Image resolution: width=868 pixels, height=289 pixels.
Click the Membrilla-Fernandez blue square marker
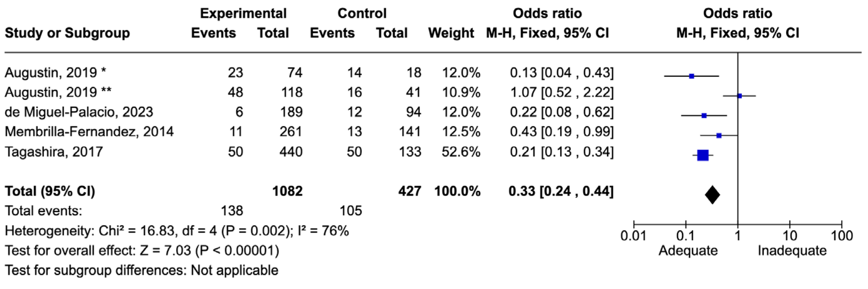pos(719,136)
